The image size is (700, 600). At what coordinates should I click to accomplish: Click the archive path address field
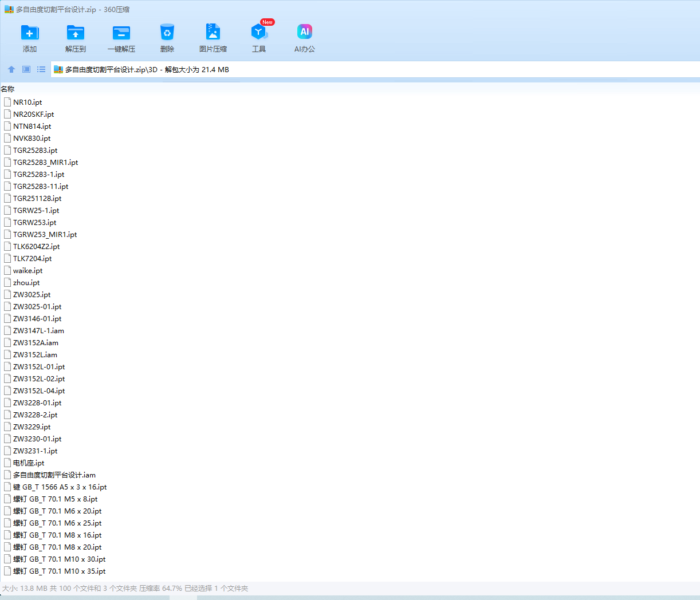click(375, 69)
